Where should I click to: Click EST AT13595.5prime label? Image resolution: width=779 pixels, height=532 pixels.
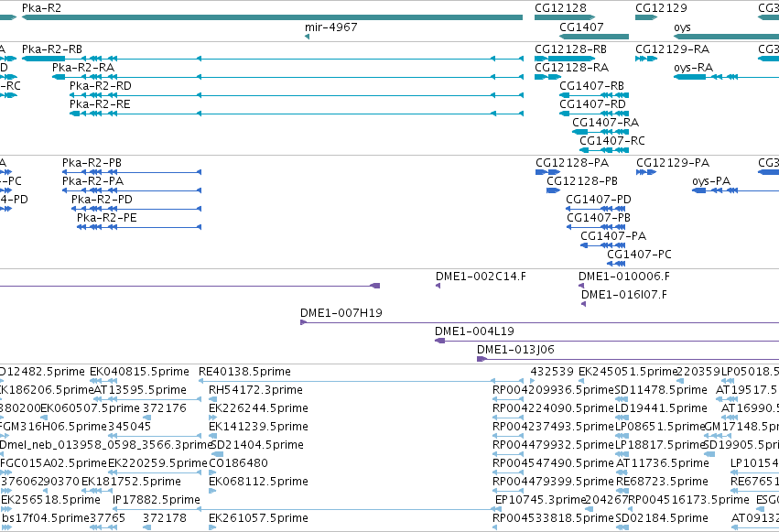[x=140, y=390]
